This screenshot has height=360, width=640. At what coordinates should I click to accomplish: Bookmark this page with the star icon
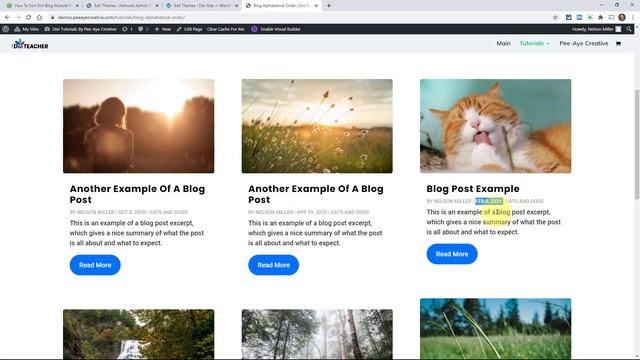pos(555,18)
